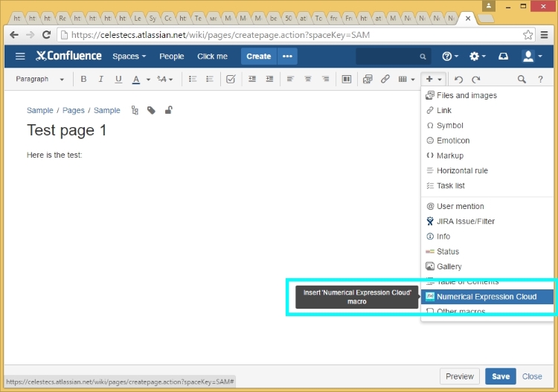Outdent the current paragraph

point(252,79)
